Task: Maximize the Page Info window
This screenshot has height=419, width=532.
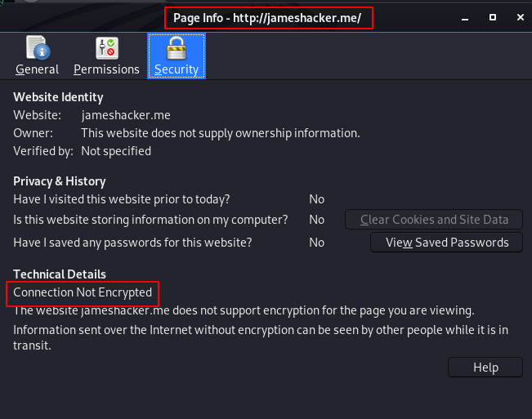Action: (x=493, y=17)
